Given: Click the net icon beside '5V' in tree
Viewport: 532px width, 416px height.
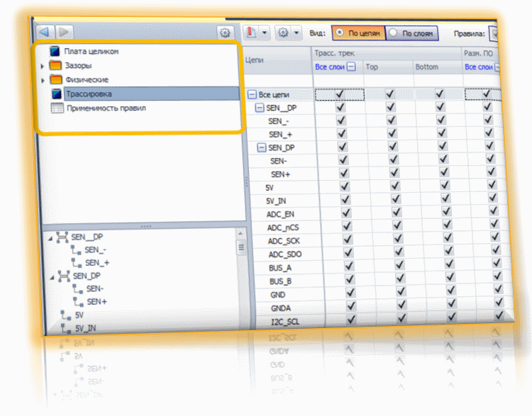Looking at the screenshot, I should click(x=66, y=315).
